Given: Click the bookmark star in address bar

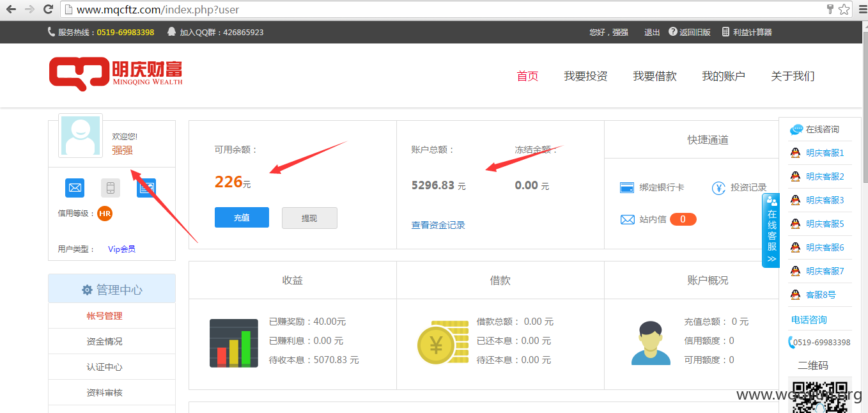Looking at the screenshot, I should (844, 10).
